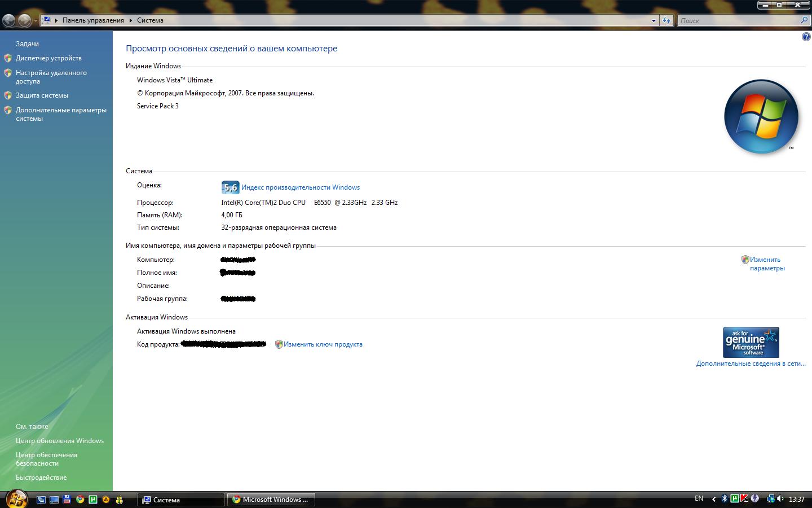This screenshot has width=812, height=508.
Task: Click the shield icon beside Настройка удаленного доступа
Action: (x=8, y=73)
